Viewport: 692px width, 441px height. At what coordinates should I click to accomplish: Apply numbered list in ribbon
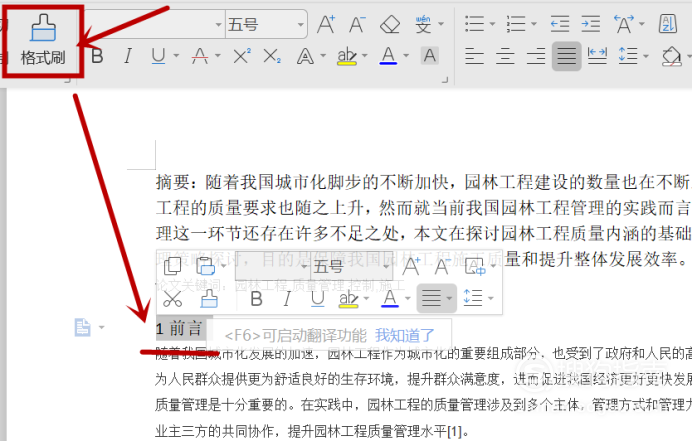516,24
